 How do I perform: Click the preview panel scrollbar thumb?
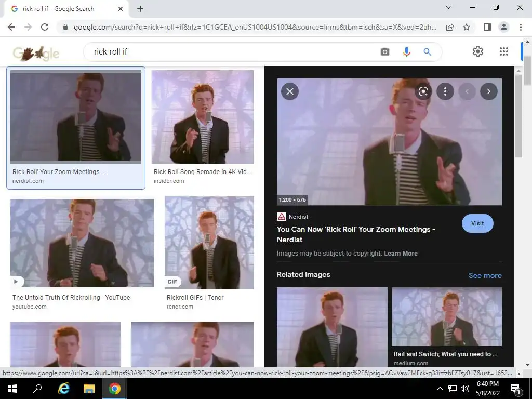518,115
